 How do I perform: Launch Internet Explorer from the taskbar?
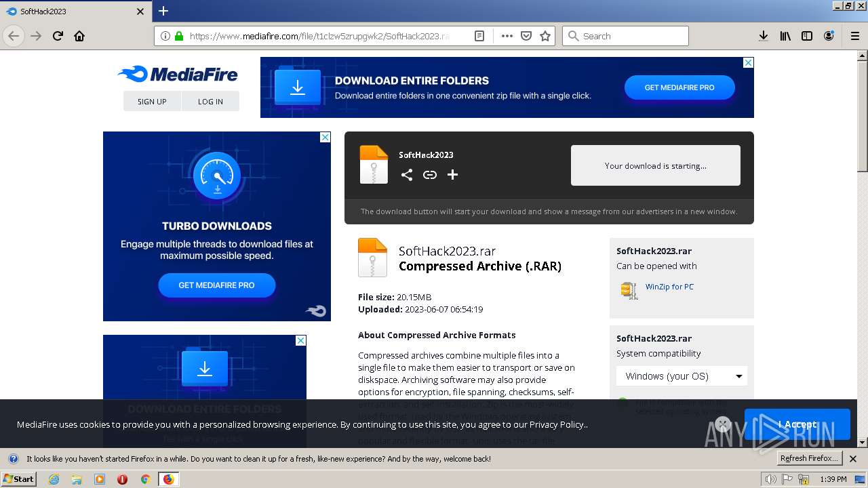point(54,479)
